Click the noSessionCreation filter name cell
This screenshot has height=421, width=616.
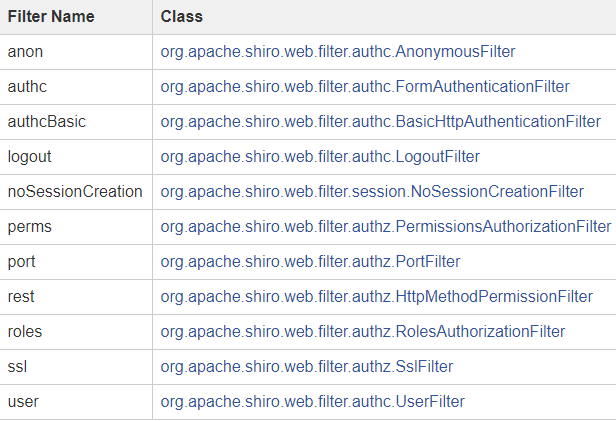pos(75,192)
